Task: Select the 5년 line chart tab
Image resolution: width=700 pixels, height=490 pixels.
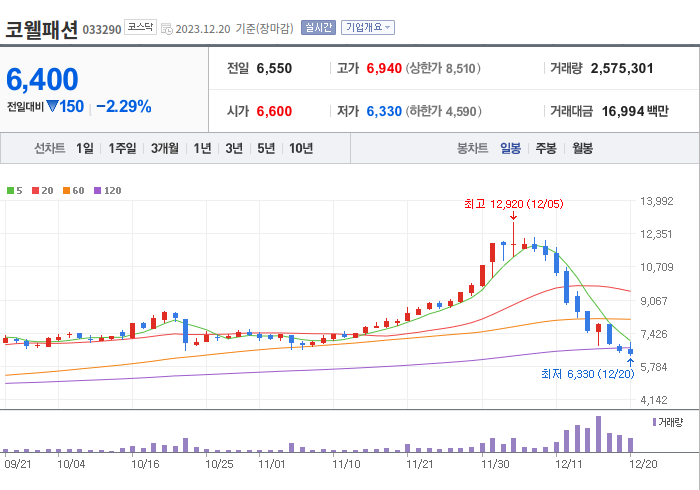Action: point(266,148)
